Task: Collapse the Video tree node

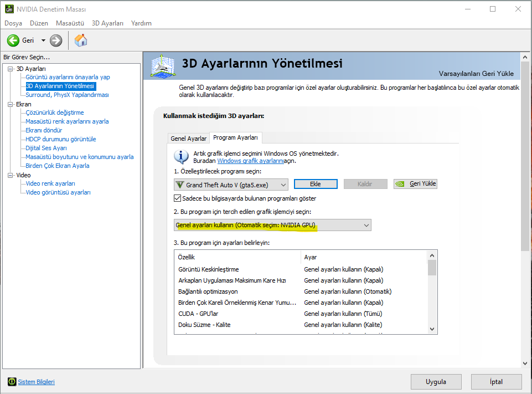Action: click(11, 175)
